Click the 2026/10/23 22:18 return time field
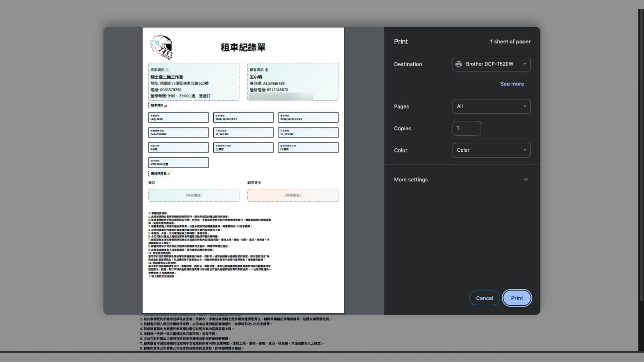 [308, 117]
